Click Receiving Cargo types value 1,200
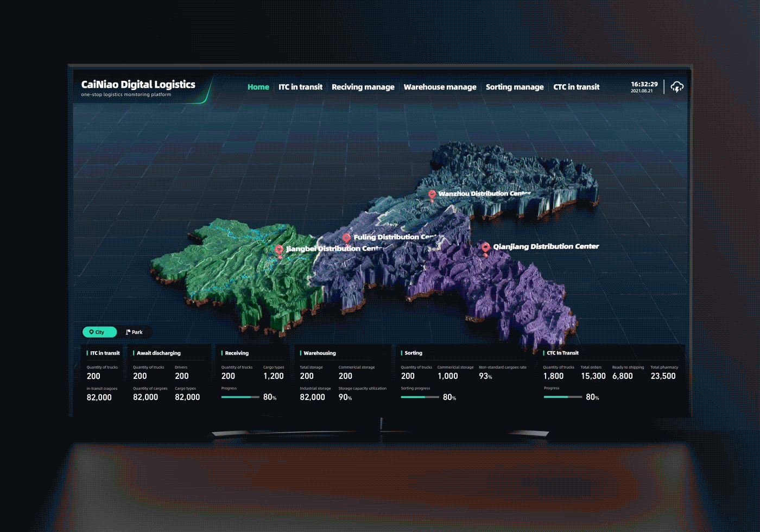This screenshot has height=532, width=760. (x=274, y=376)
